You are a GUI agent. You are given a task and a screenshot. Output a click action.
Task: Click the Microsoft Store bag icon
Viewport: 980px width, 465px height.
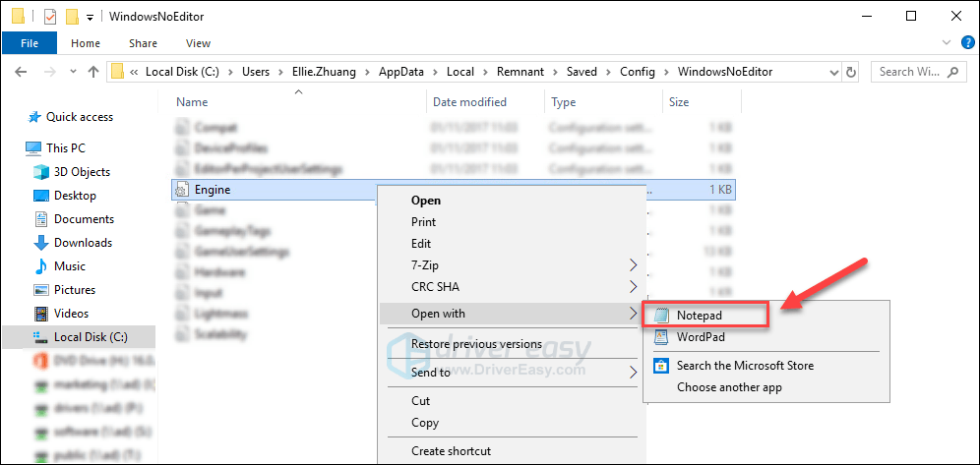click(661, 365)
